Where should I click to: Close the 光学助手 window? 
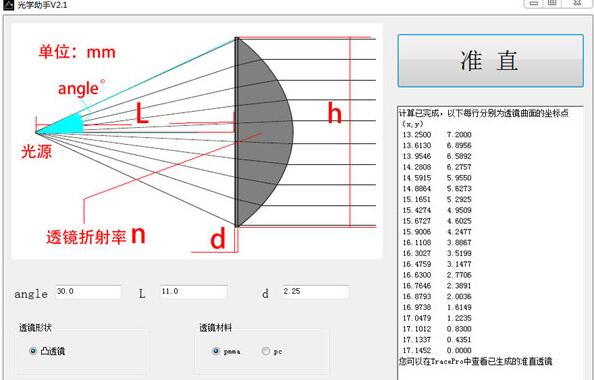[x=577, y=3]
